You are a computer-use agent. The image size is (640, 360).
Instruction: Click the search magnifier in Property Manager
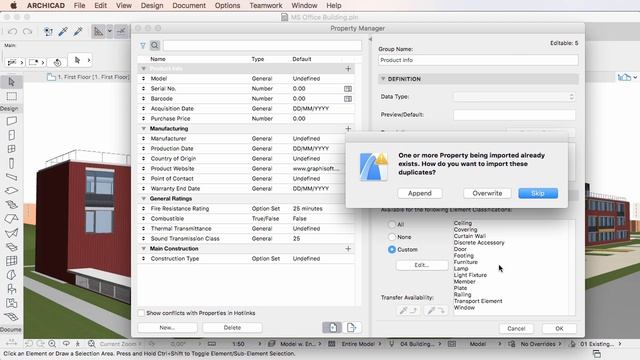point(155,45)
